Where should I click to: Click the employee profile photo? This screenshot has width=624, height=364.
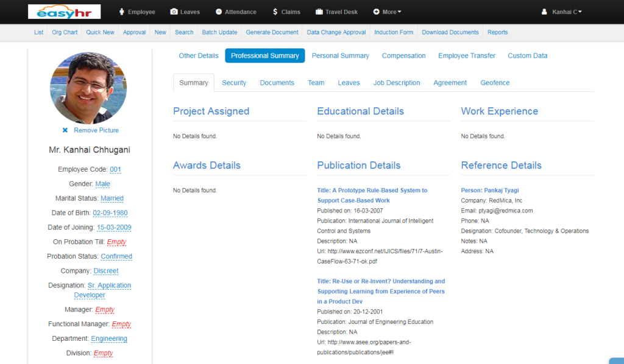pos(88,88)
